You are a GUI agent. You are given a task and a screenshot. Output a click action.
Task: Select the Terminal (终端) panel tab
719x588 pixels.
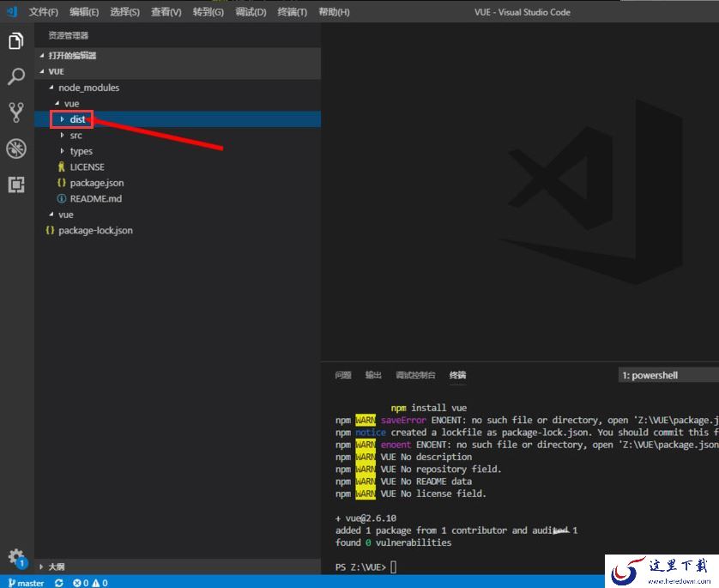(x=457, y=375)
